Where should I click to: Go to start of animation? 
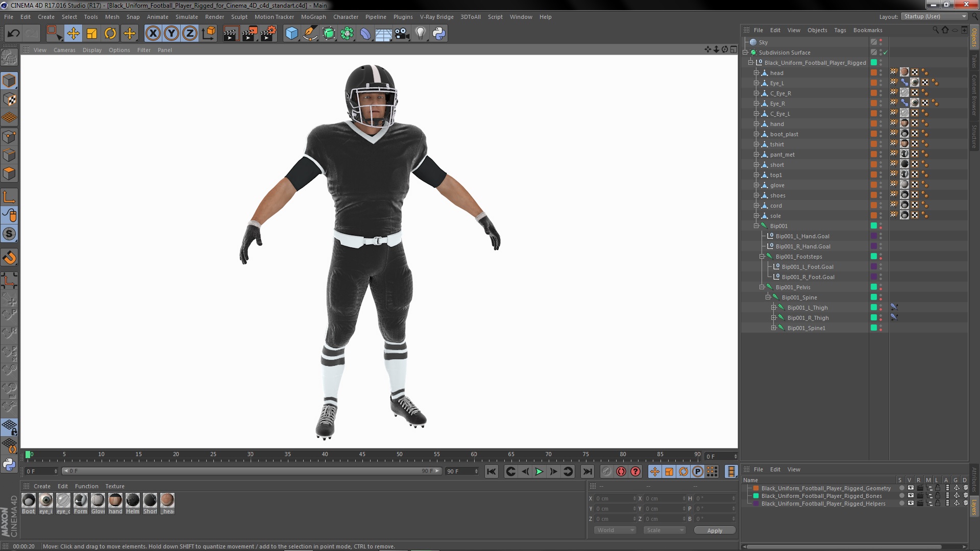coord(491,472)
